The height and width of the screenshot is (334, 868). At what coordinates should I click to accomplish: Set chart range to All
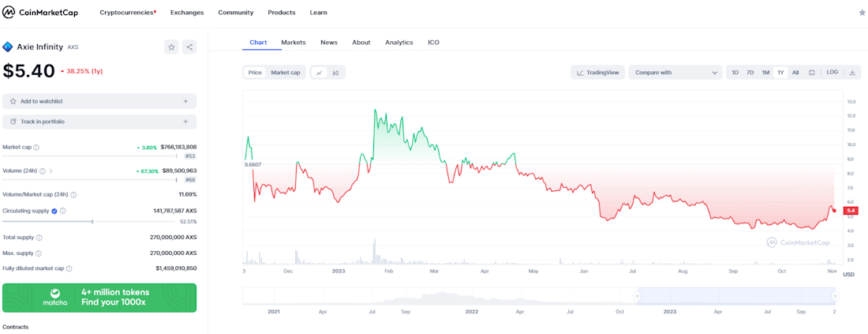795,73
